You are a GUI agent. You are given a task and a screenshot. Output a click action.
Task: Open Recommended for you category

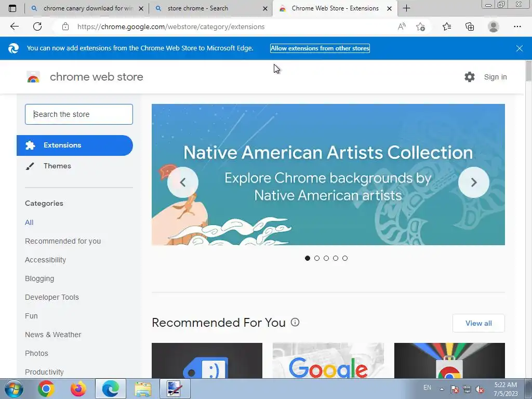(63, 241)
